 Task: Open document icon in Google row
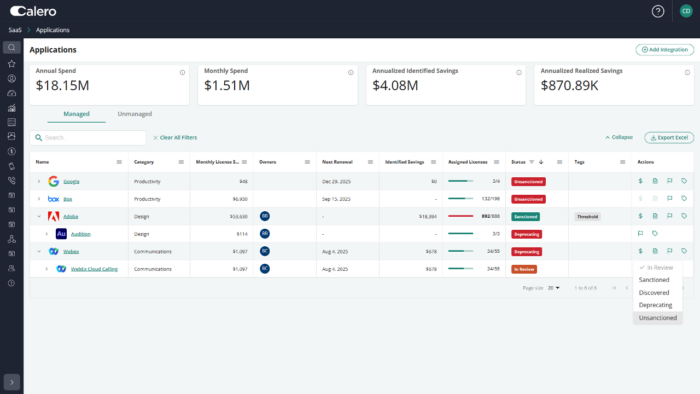coord(655,181)
